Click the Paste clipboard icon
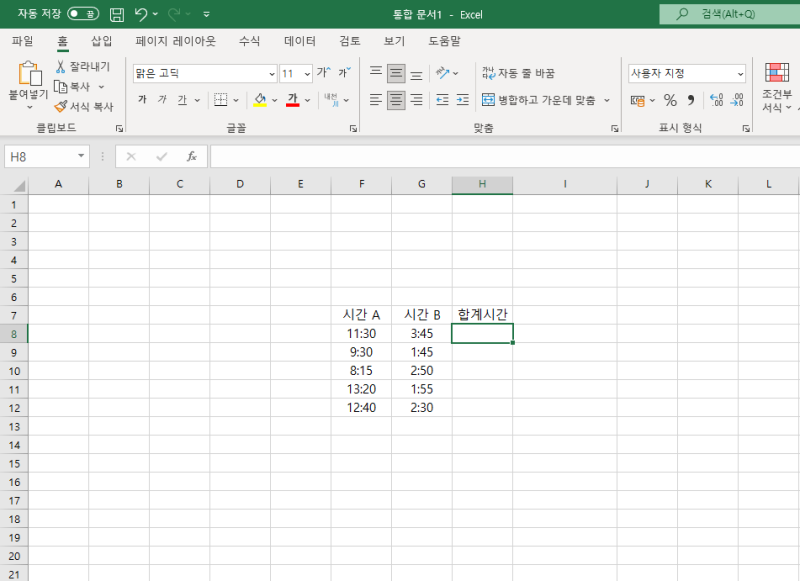This screenshot has width=800, height=581. point(29,74)
